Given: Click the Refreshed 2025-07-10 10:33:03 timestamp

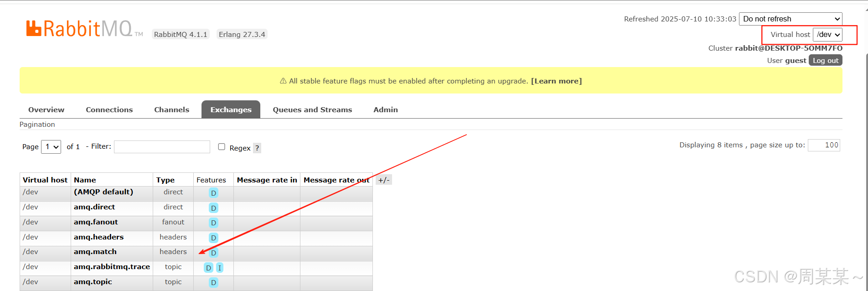Looking at the screenshot, I should point(680,19).
